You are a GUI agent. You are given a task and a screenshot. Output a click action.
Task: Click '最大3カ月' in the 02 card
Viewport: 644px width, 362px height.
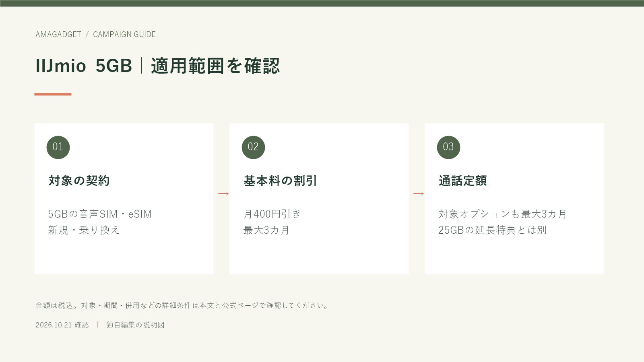[266, 230]
